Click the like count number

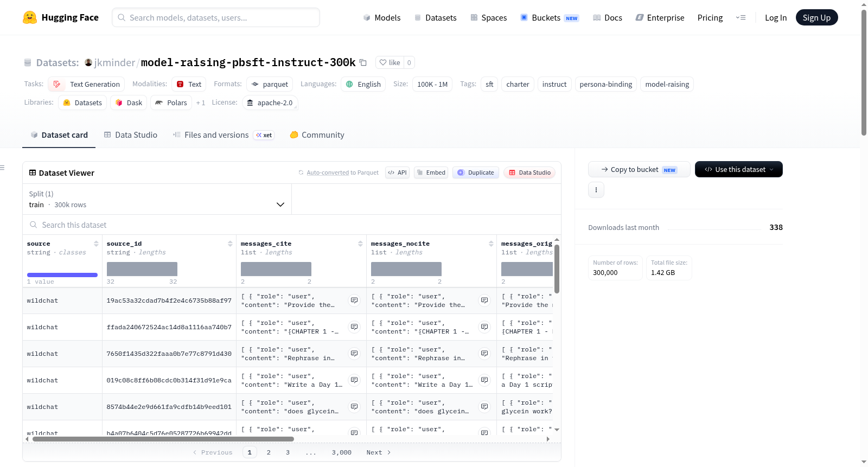409,62
